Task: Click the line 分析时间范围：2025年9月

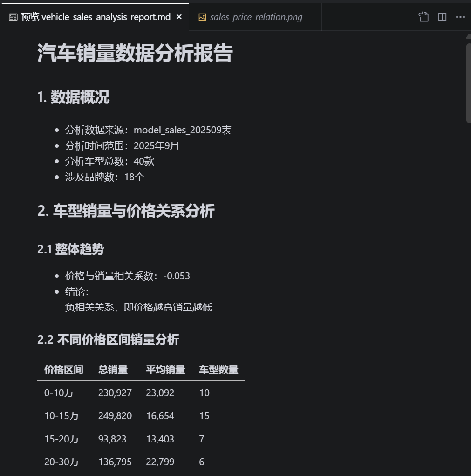Action: [122, 146]
